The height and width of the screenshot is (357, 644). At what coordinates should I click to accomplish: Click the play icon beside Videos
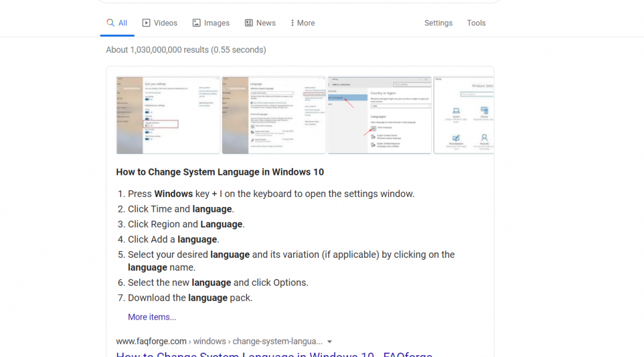146,22
